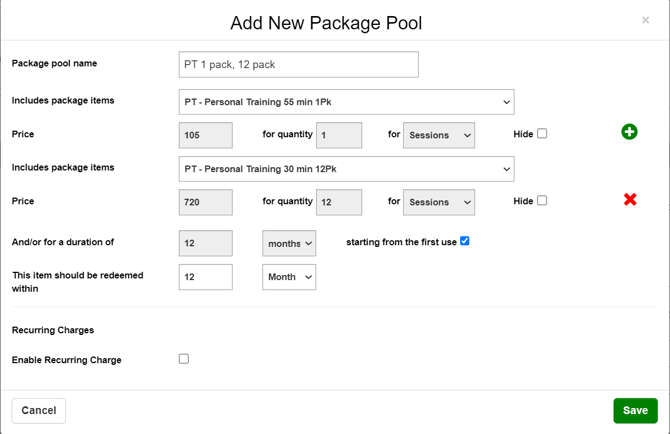Toggle Hide checkbox for the 720 price row

[x=542, y=200]
